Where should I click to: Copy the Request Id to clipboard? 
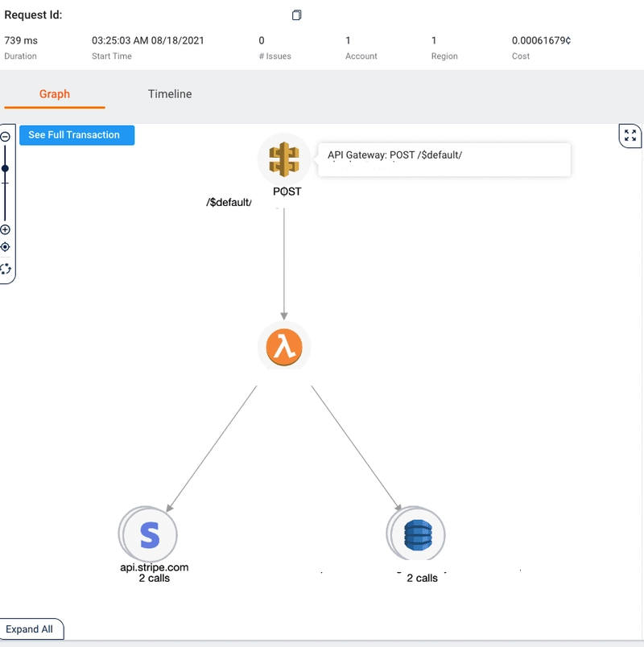pyautogui.click(x=297, y=15)
